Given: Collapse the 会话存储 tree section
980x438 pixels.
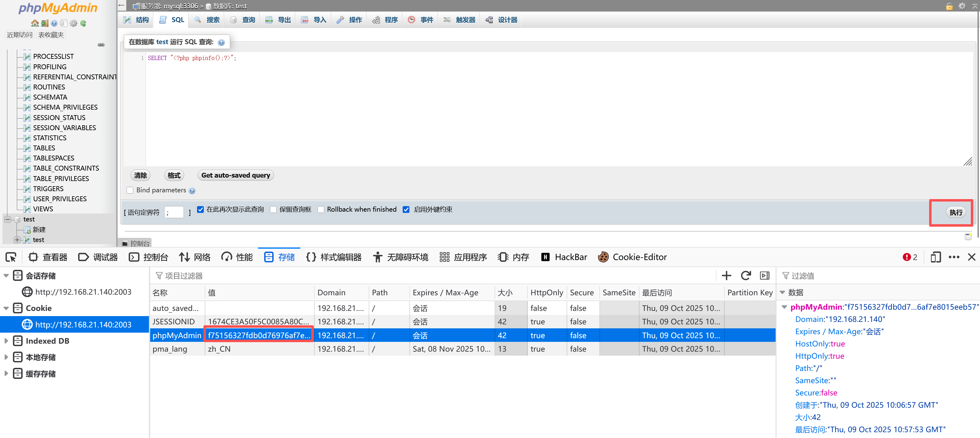Looking at the screenshot, I should 6,276.
